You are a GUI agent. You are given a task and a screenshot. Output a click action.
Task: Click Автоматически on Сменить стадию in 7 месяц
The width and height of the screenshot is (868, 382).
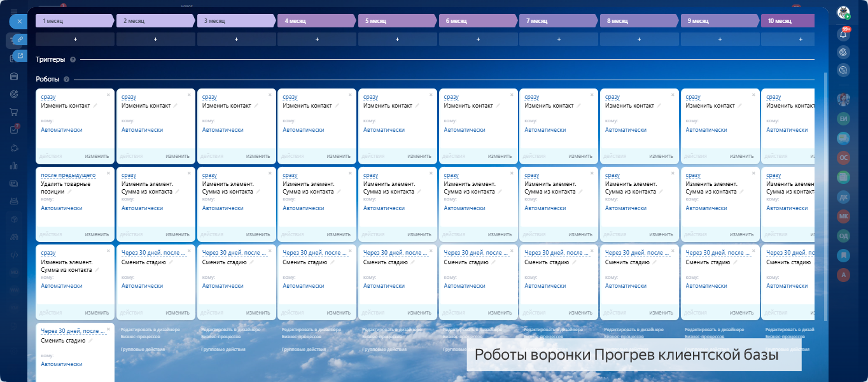click(x=545, y=286)
